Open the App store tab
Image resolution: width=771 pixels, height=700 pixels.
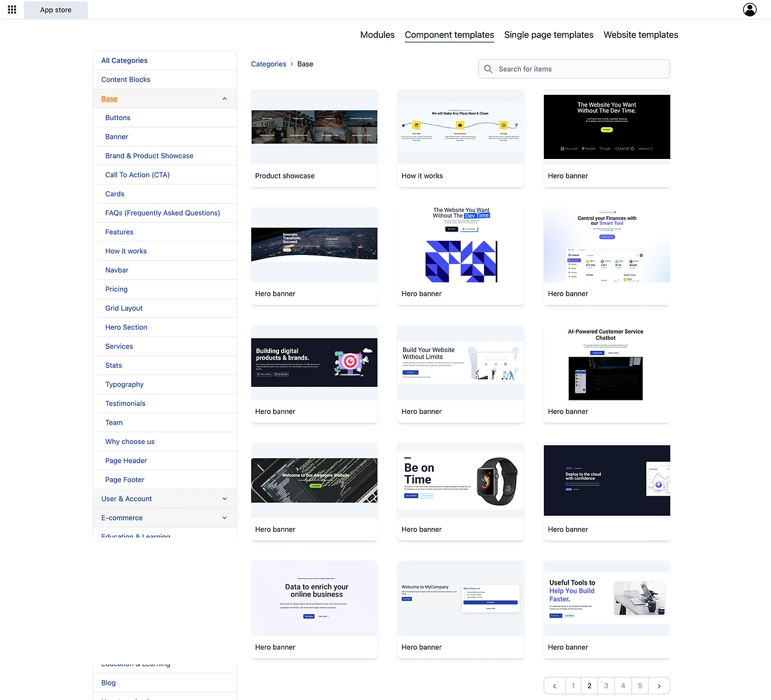click(56, 10)
